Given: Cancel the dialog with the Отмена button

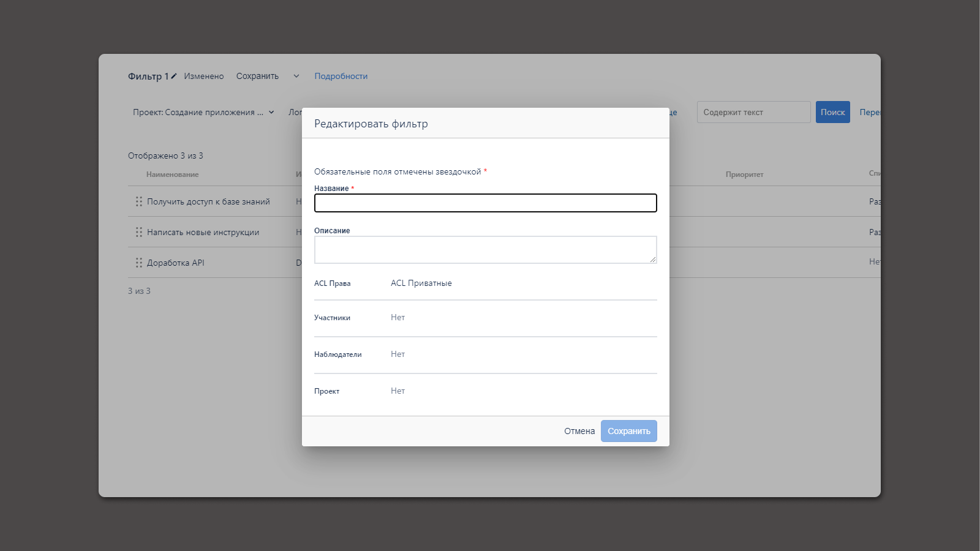Looking at the screenshot, I should coord(579,431).
